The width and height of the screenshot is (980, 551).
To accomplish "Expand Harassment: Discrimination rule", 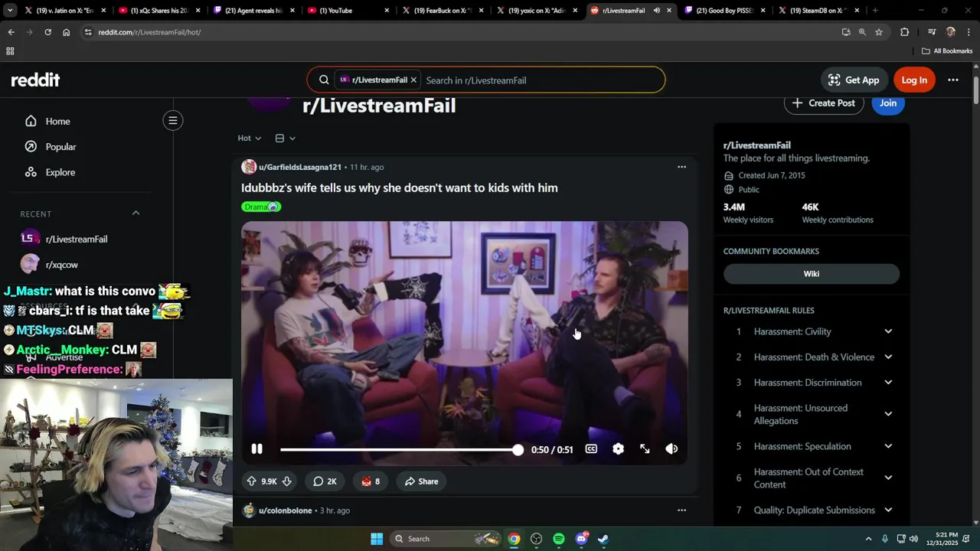I will [x=888, y=383].
